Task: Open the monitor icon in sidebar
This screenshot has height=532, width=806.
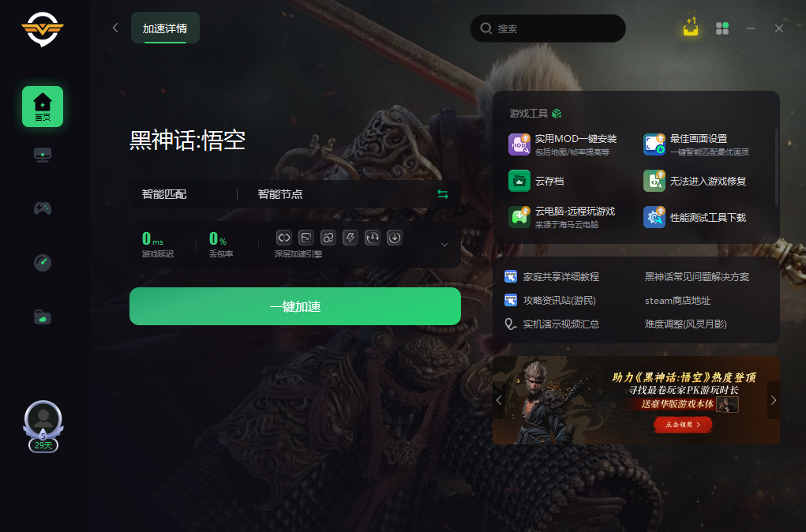Action: 42,155
